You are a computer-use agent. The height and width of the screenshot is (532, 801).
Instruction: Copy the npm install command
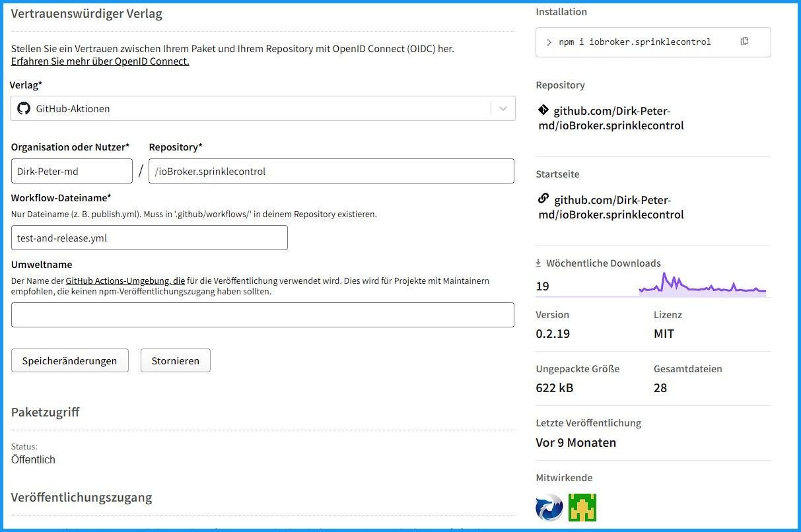pos(744,42)
